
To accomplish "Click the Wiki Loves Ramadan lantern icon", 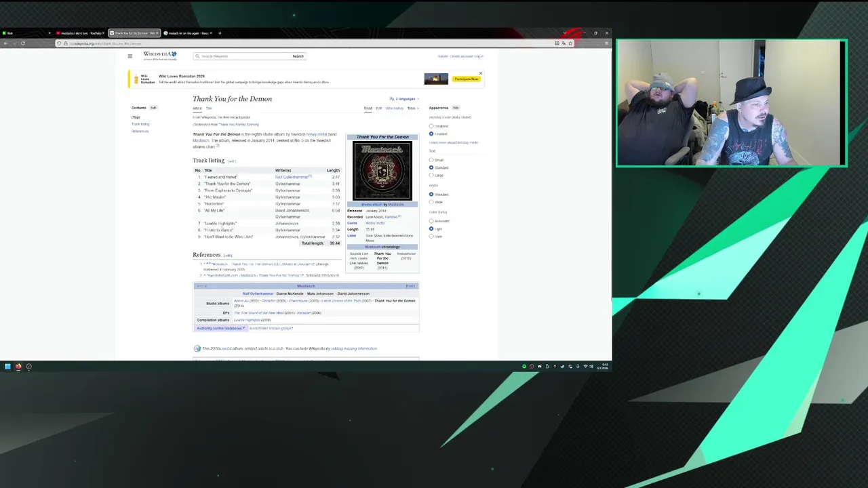I will pos(136,79).
